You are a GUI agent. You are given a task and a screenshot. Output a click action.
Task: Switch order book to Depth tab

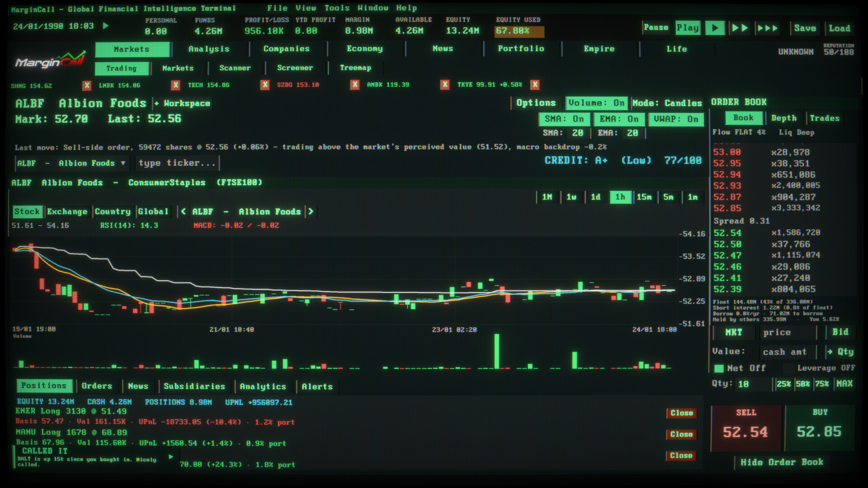[784, 118]
